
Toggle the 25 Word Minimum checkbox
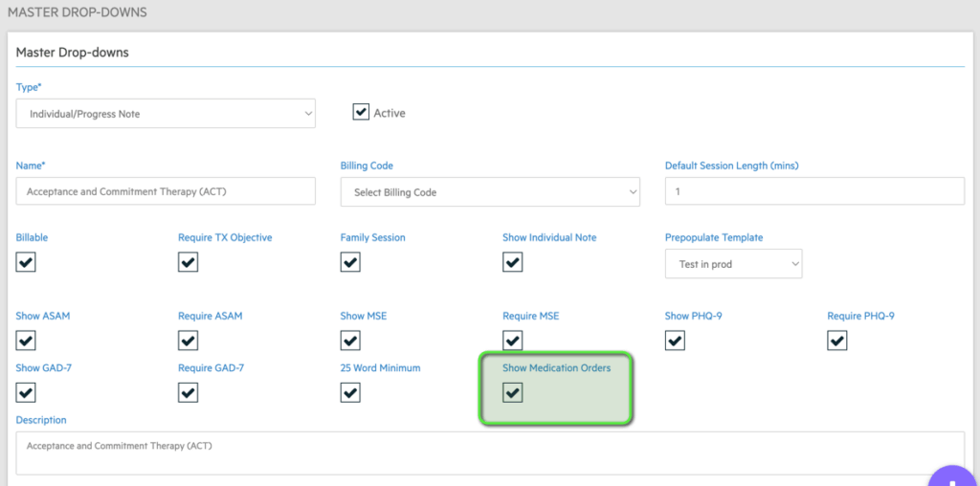coord(350,393)
